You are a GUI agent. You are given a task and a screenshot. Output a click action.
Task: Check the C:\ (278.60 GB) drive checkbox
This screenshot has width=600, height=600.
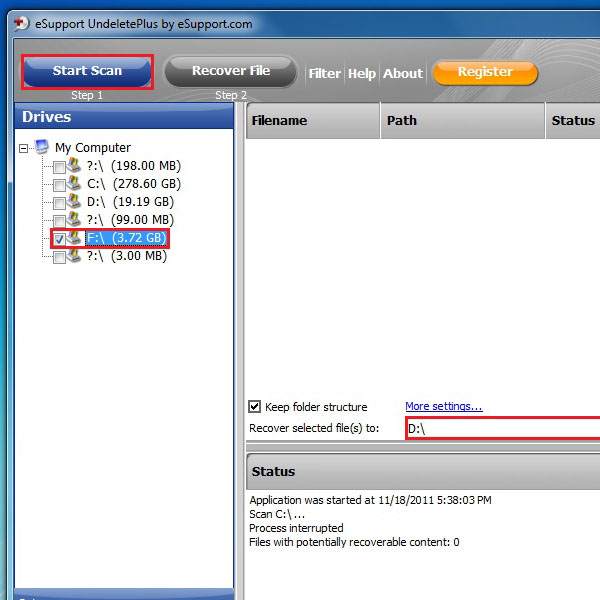(59, 185)
